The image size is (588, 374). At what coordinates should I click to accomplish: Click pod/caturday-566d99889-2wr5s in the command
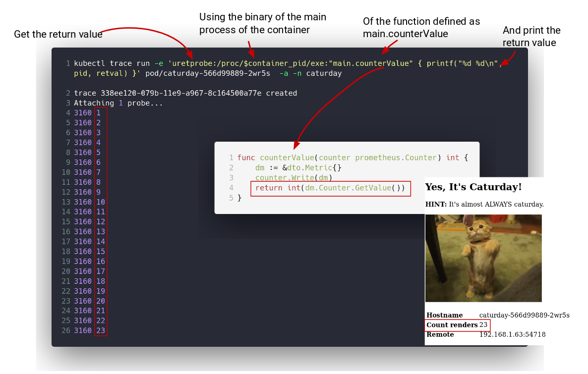point(208,73)
